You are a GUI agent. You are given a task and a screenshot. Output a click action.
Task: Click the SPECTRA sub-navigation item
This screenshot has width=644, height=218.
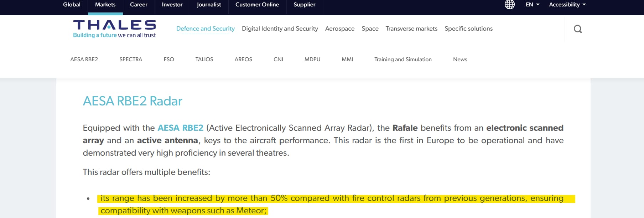[131, 59]
